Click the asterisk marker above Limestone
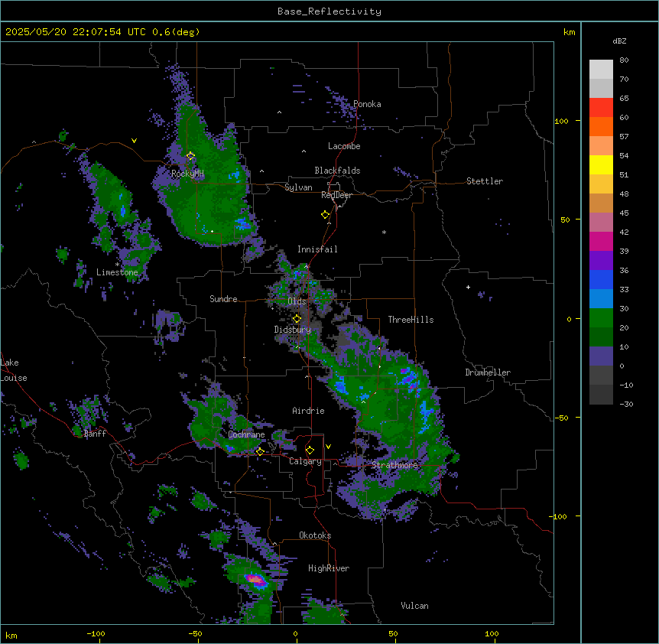 coord(117,265)
